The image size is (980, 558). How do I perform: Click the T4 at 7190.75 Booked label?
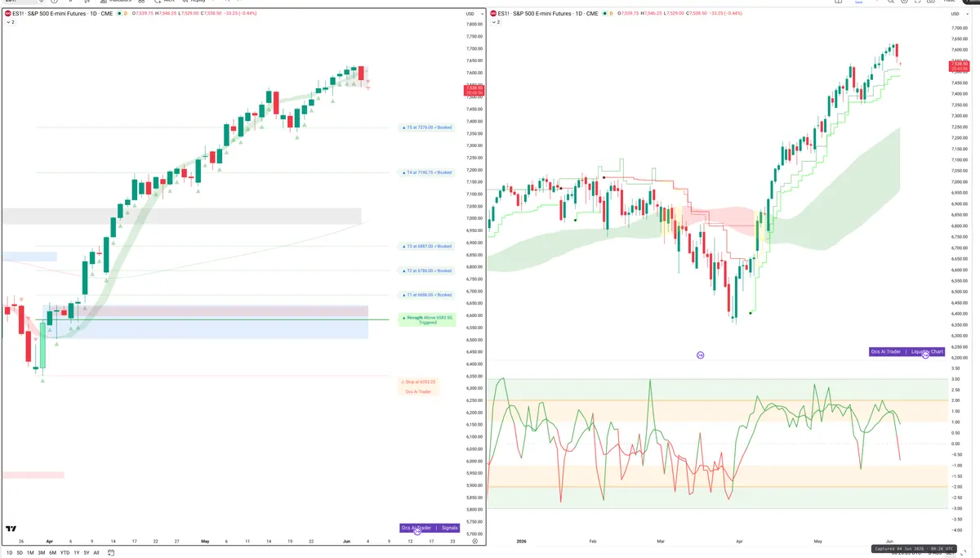pyautogui.click(x=426, y=172)
